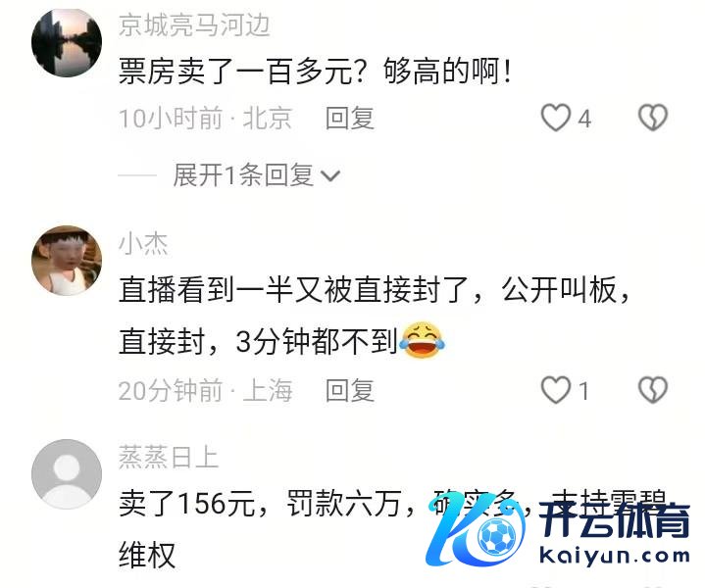705x588 pixels.
Task: Open the kaiyun.com watermark link
Action: click(614, 556)
